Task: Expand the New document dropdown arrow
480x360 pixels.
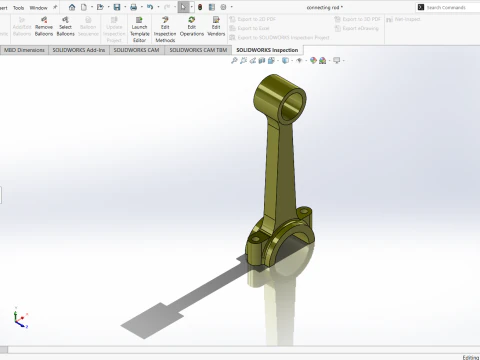Action: pos(92,7)
